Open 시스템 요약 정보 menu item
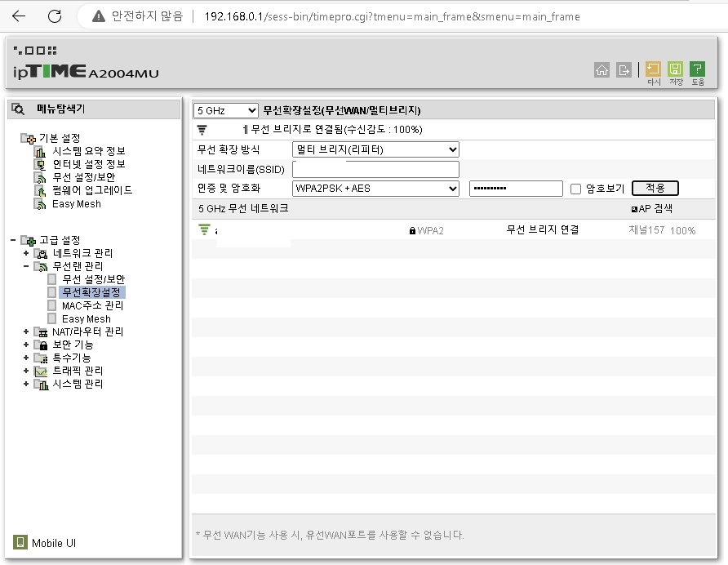This screenshot has width=728, height=565. [x=89, y=152]
